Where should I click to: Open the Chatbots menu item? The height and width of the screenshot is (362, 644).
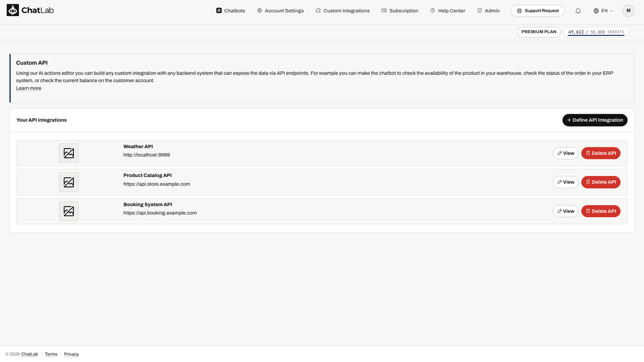point(231,11)
